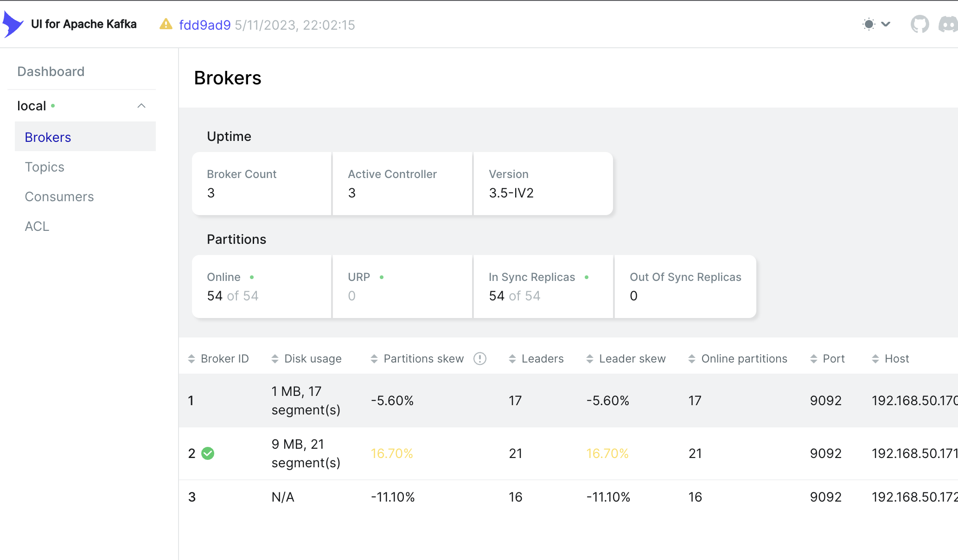Screen dimensions: 958x560
Task: Click the UI for Apache Kafka logo icon
Action: click(x=13, y=24)
